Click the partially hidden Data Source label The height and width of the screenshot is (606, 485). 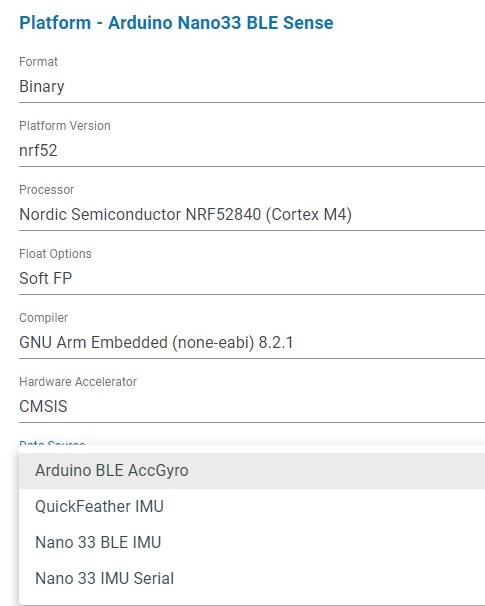(52, 443)
